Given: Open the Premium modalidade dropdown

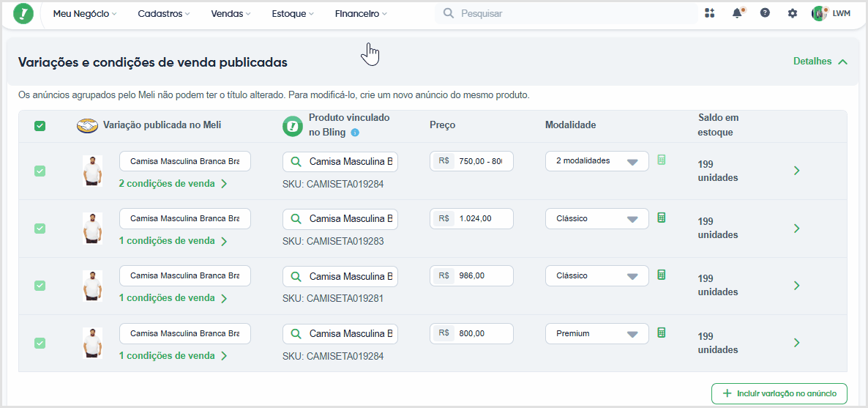Looking at the screenshot, I should [596, 334].
